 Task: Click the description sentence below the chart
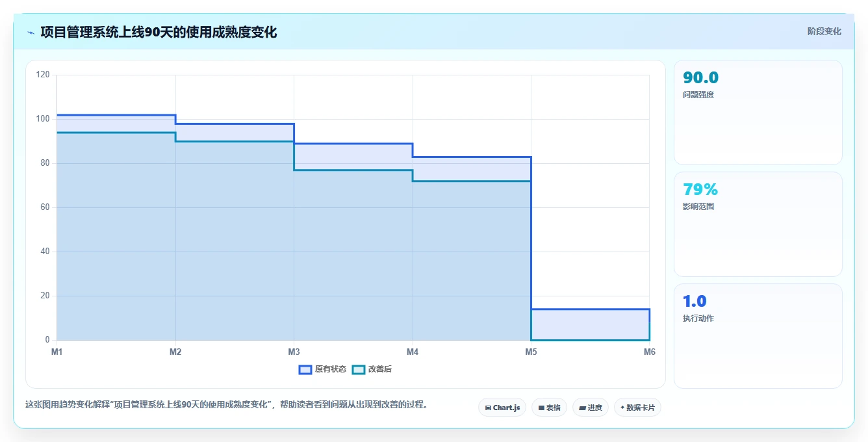point(226,404)
